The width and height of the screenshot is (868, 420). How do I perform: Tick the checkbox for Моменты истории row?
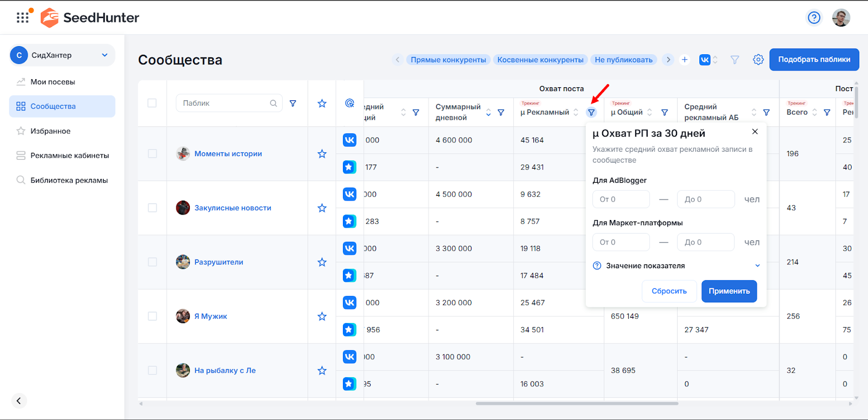click(x=152, y=154)
